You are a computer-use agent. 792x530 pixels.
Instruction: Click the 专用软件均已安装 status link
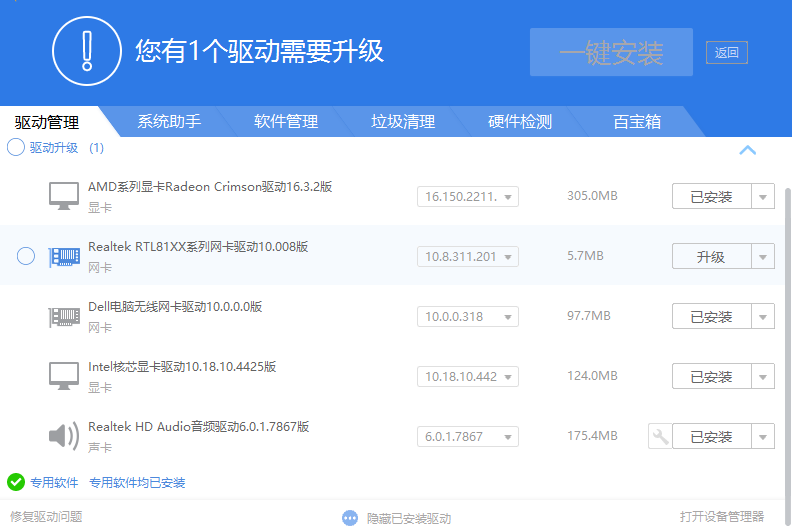click(x=137, y=483)
